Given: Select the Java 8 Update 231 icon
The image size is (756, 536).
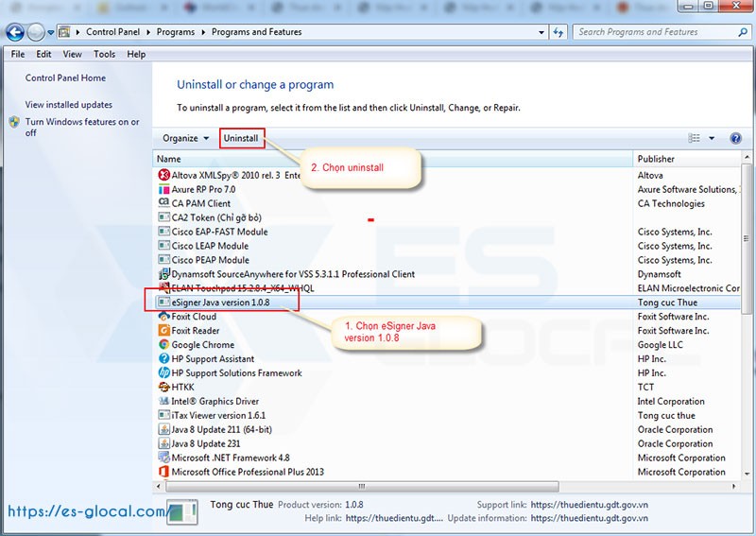Looking at the screenshot, I should [x=163, y=443].
